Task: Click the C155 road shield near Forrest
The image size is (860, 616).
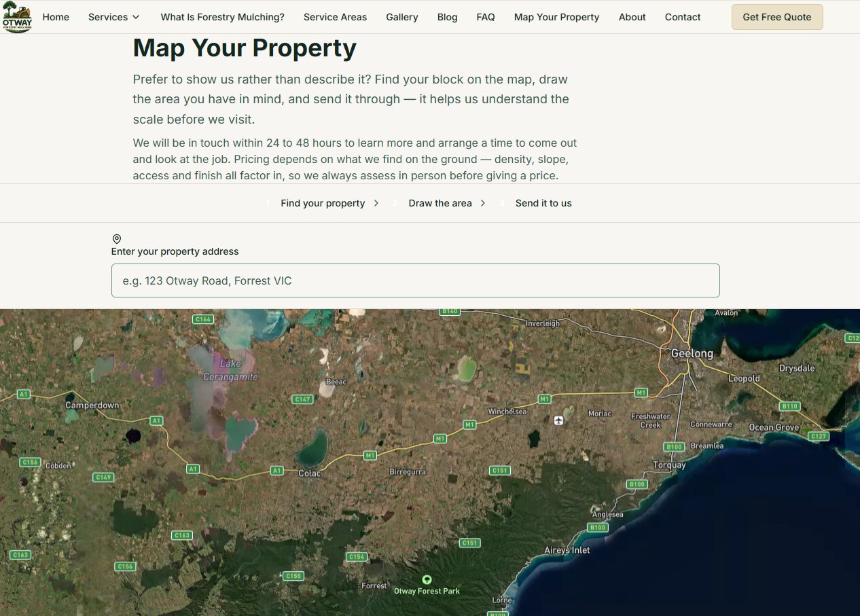Action: click(293, 576)
